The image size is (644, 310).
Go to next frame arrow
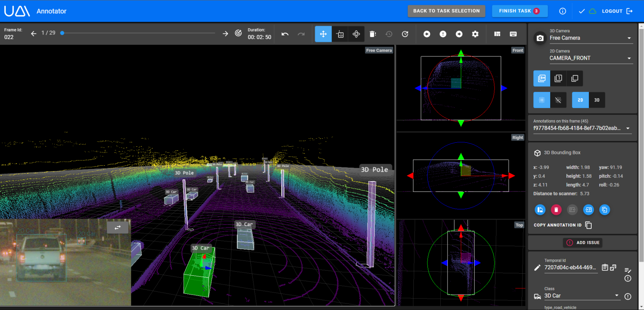[225, 33]
